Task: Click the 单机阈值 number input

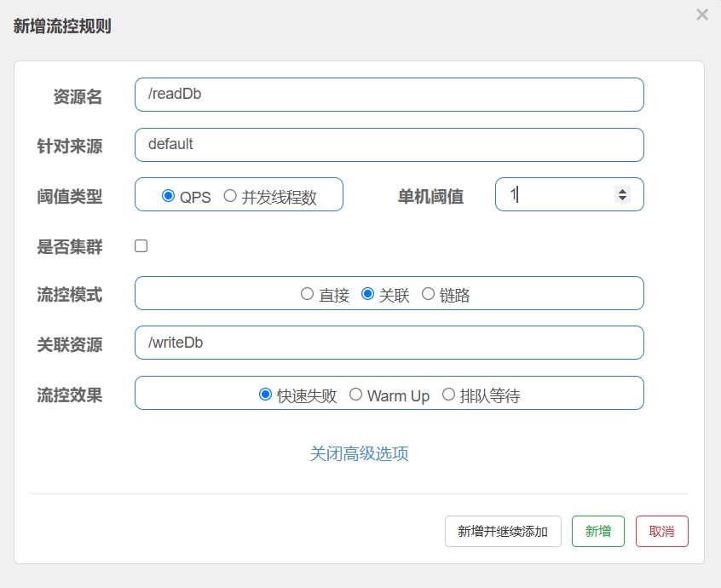Action: (569, 194)
